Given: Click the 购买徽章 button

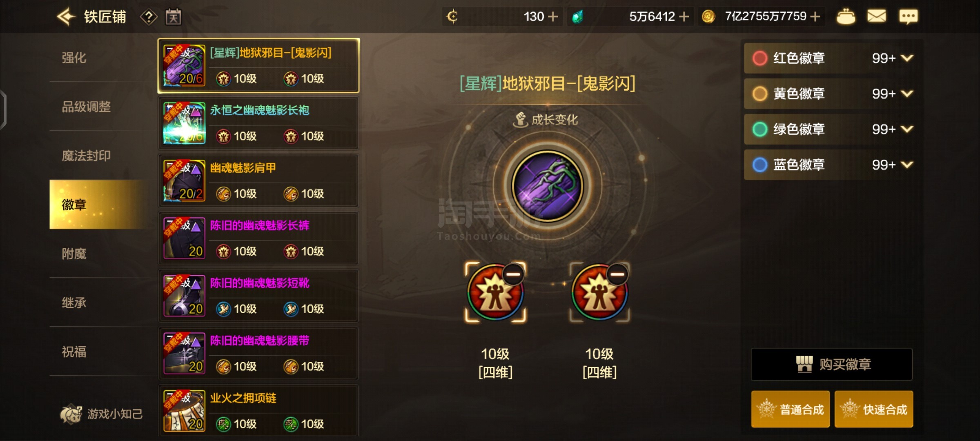Looking at the screenshot, I should coord(831,364).
